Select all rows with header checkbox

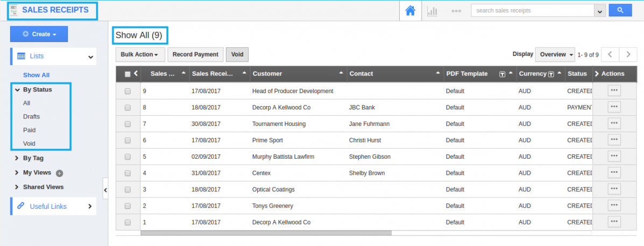pyautogui.click(x=128, y=74)
